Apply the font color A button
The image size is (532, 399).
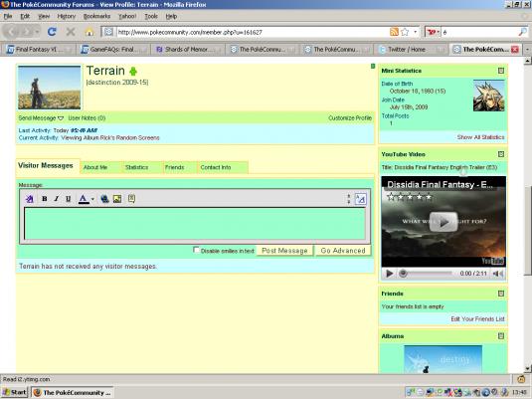84,199
